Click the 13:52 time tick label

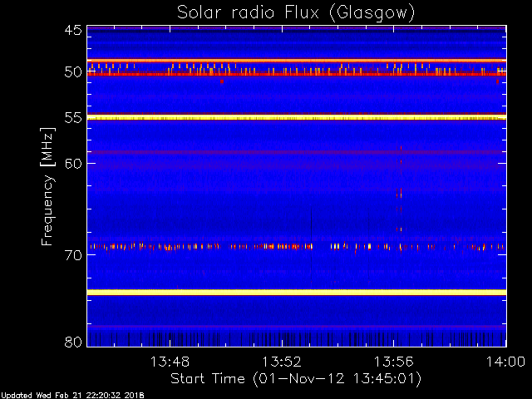coord(282,362)
